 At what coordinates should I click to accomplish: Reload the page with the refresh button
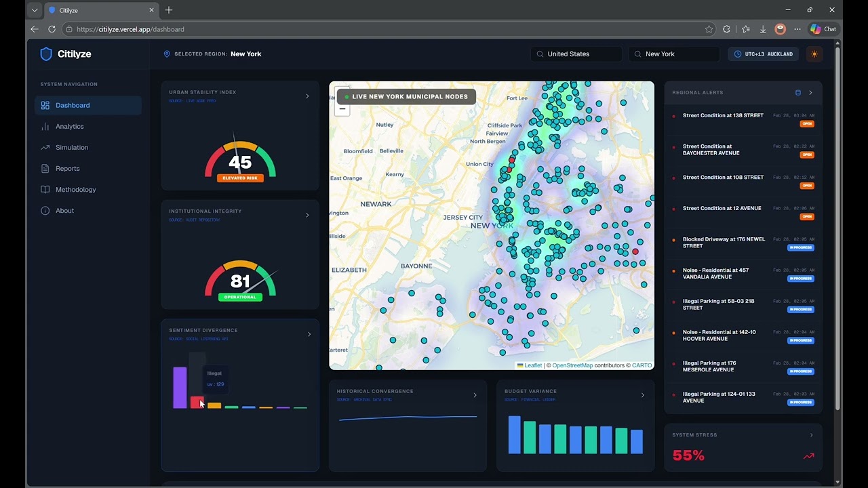[x=52, y=29]
